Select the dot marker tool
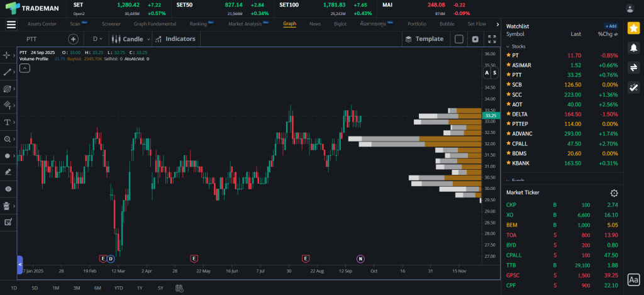Viewport: 644px width, 295px height. tap(7, 156)
